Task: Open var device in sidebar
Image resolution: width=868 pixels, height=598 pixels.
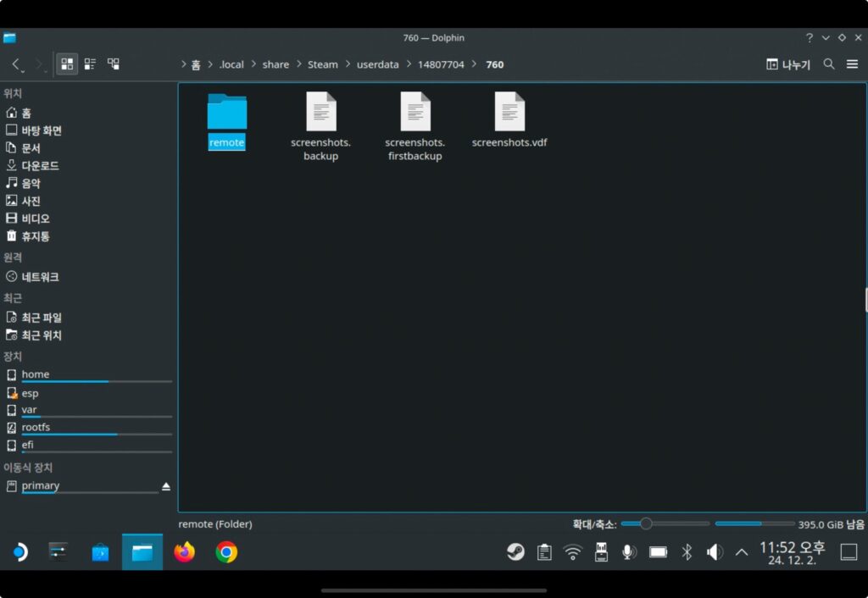Action: pos(88,411)
